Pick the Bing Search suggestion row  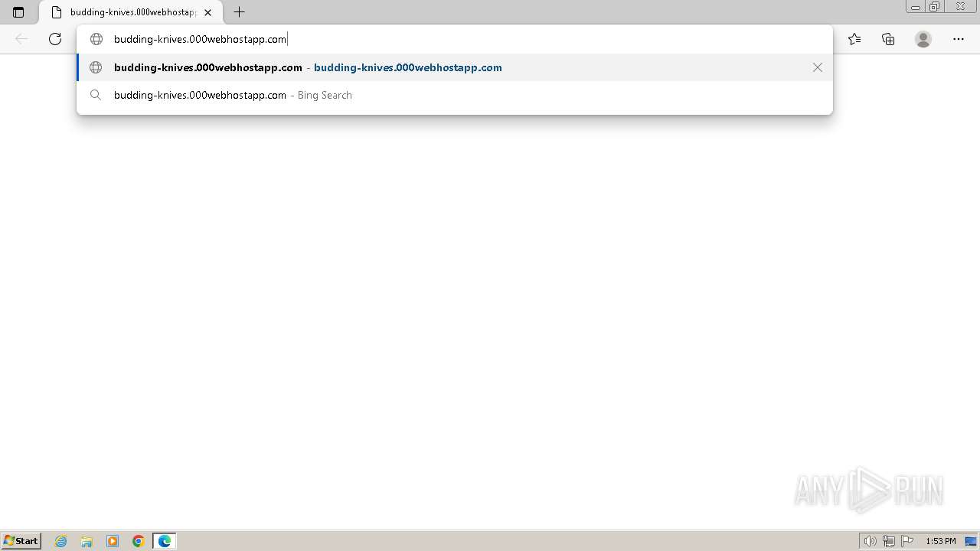[455, 95]
